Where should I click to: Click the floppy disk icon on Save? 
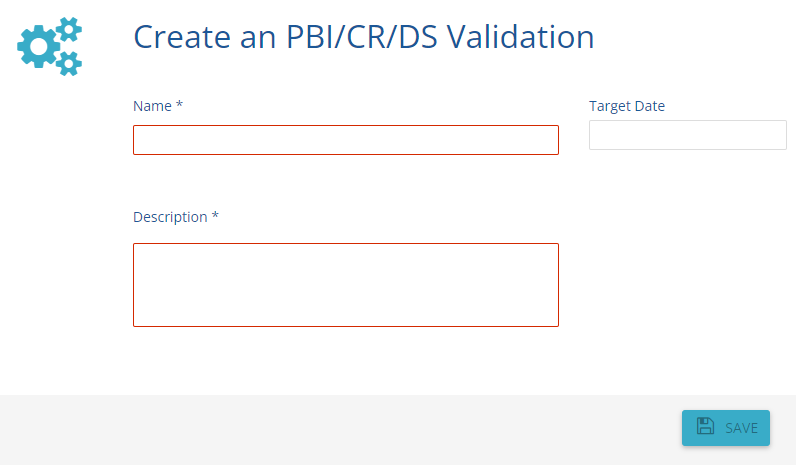(705, 427)
